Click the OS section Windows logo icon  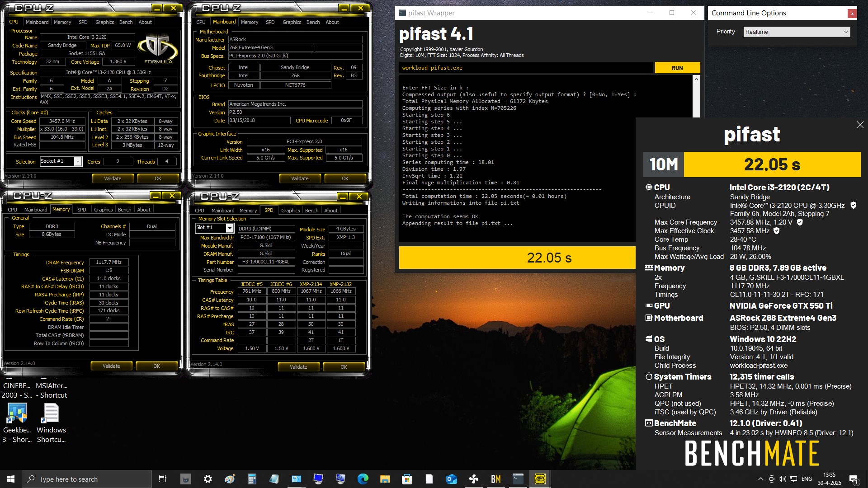click(649, 339)
